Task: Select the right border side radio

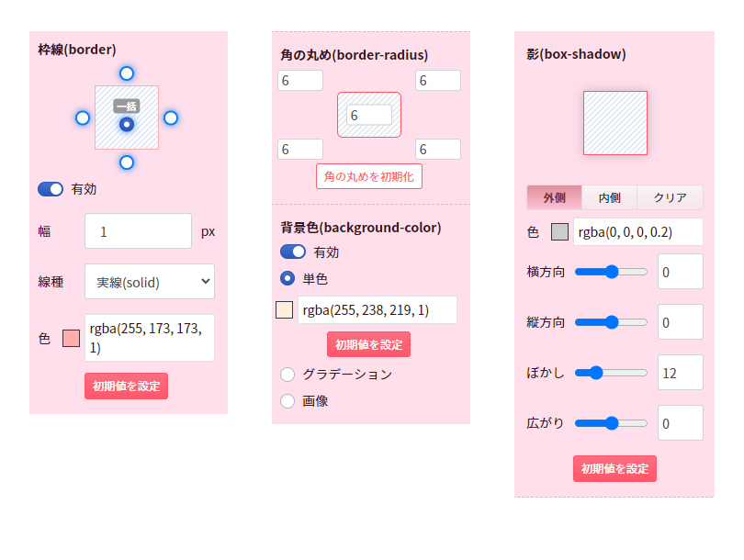Action: coord(171,118)
